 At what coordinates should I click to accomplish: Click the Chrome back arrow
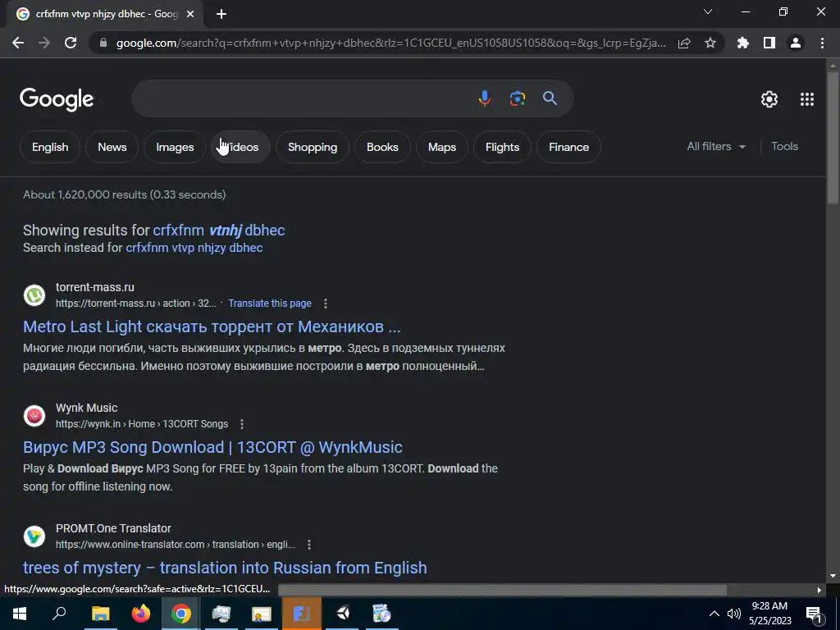coord(18,43)
